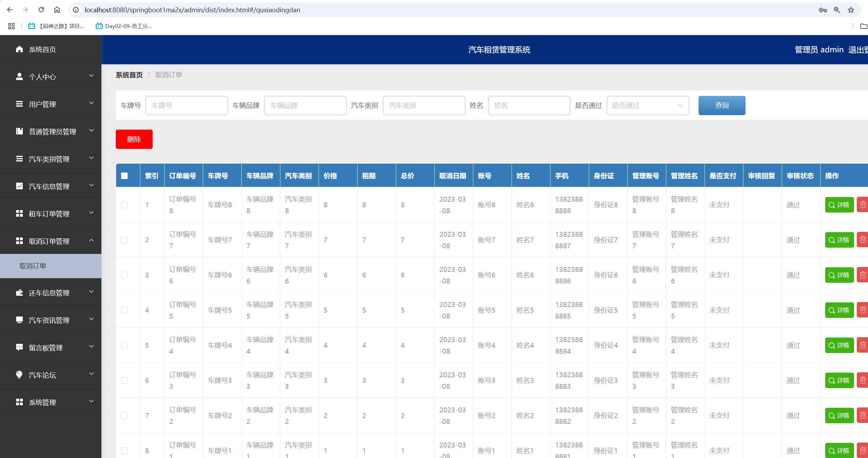Click the zoom magnifier icon in the address bar
The image size is (868, 458).
click(837, 10)
